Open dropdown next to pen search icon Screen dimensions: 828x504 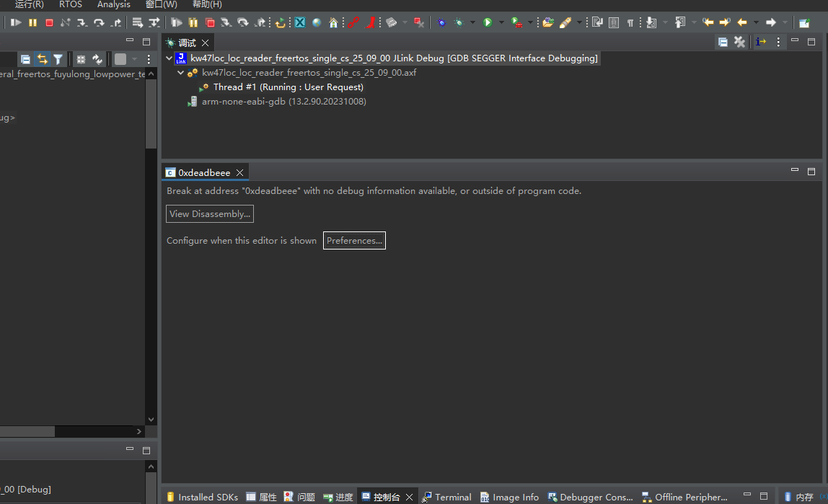(579, 22)
